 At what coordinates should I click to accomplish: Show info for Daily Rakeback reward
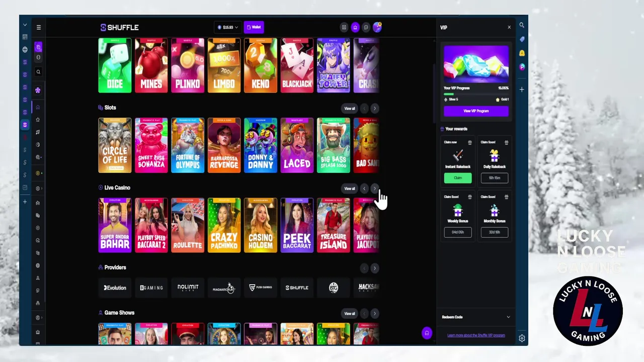tap(506, 142)
